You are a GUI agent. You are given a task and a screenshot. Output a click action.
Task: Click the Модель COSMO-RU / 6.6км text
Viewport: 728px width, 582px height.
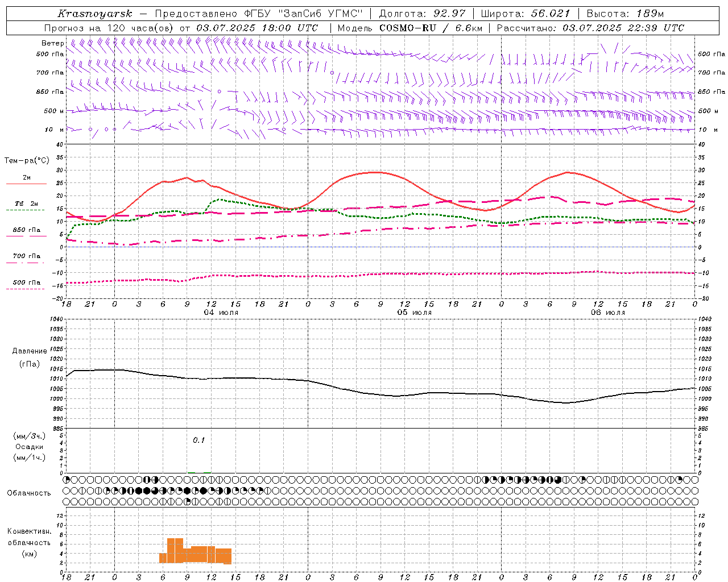(x=410, y=28)
